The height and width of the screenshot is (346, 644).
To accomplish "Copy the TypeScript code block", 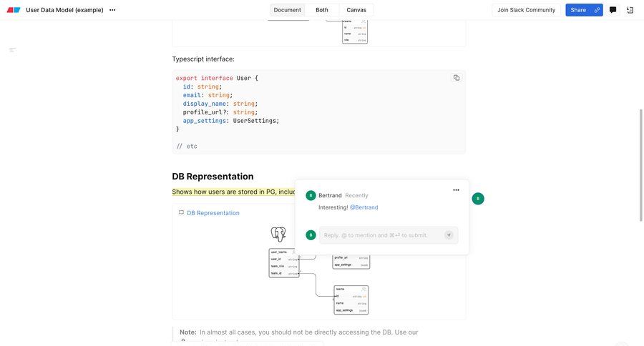I will (x=457, y=78).
